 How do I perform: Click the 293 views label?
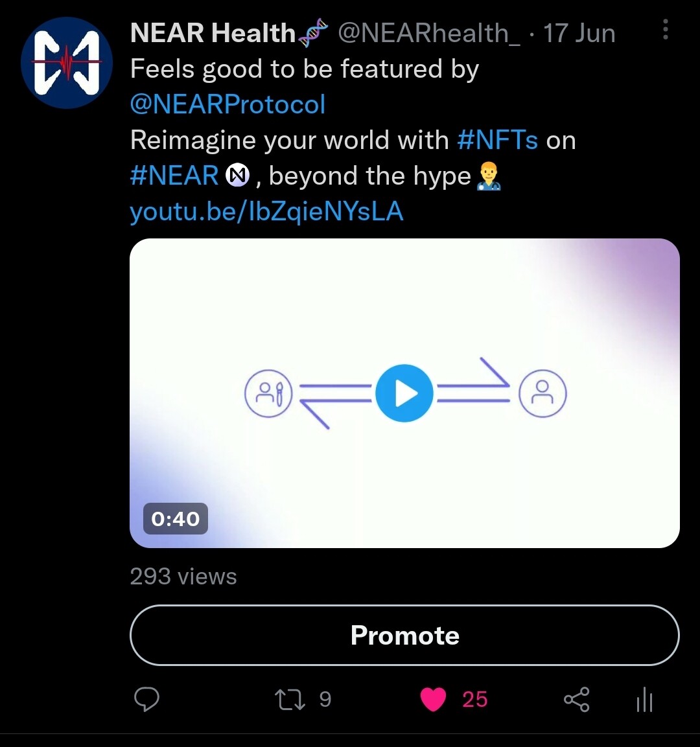(x=183, y=577)
